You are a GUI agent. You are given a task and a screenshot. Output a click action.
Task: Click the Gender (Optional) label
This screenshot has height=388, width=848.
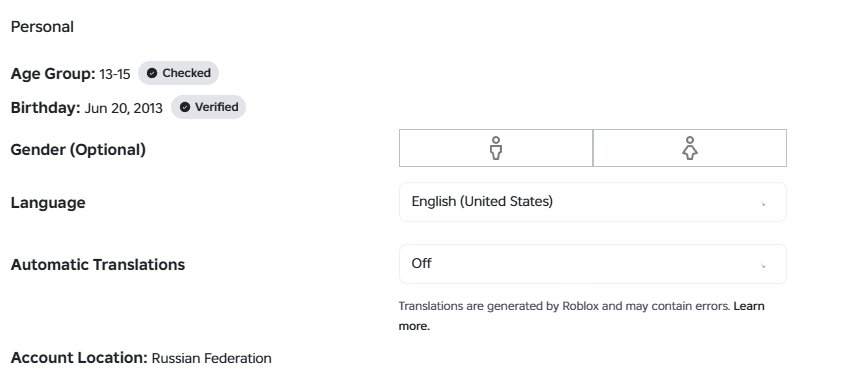click(78, 149)
